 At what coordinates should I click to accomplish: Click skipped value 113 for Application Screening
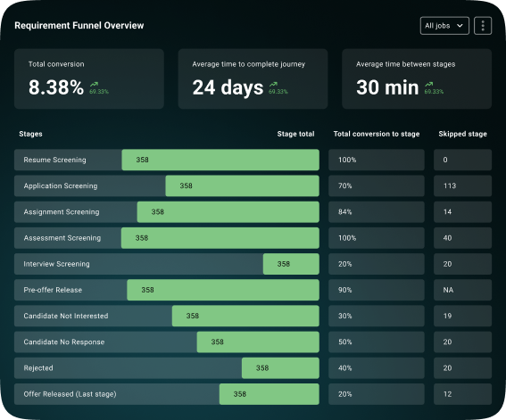click(x=450, y=185)
